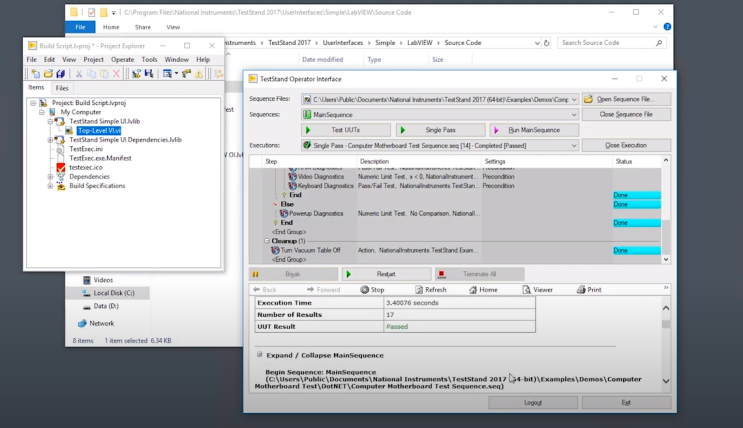Screen dimensions: 743x428
Task: Click the Save project toolbar icon next to target icon
Action: [x=149, y=73]
